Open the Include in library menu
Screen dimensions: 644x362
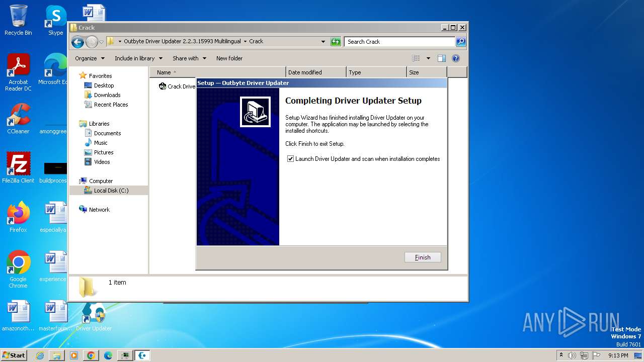coord(138,58)
